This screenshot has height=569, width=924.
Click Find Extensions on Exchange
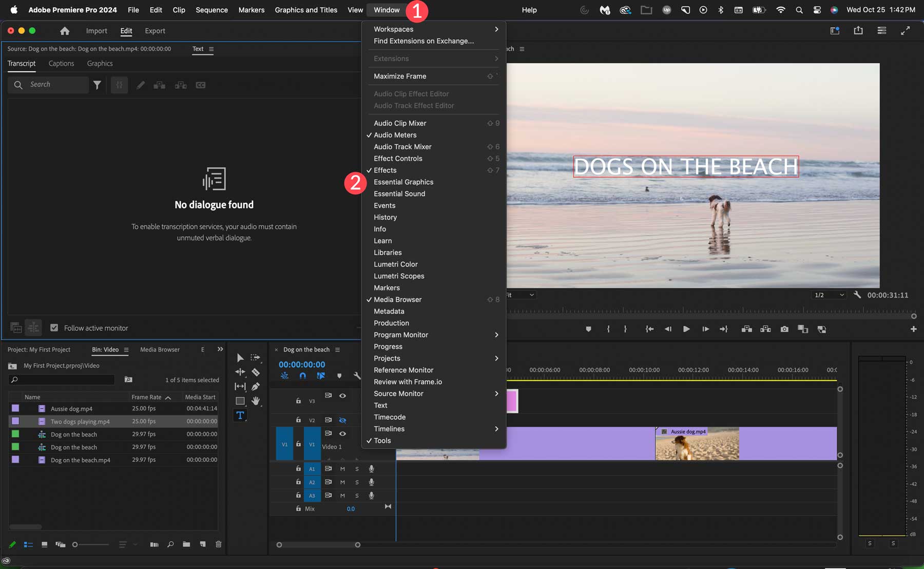click(x=423, y=41)
